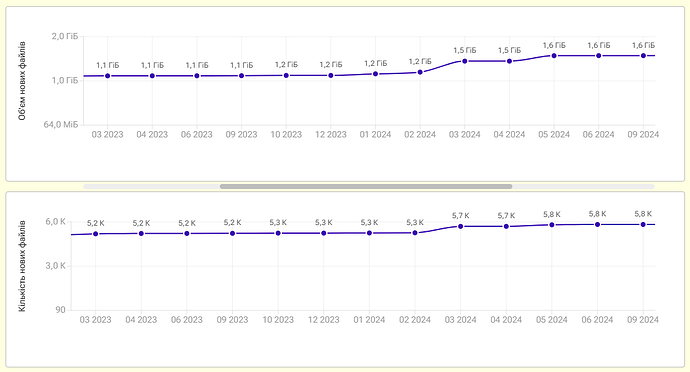
Task: Select the 03 2024 point on the file volume chart
Action: pyautogui.click(x=465, y=61)
